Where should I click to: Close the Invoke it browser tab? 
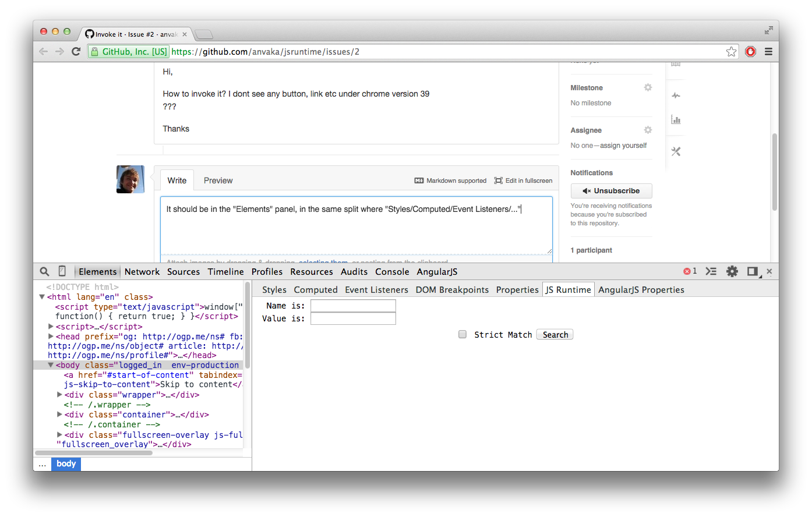coord(185,34)
